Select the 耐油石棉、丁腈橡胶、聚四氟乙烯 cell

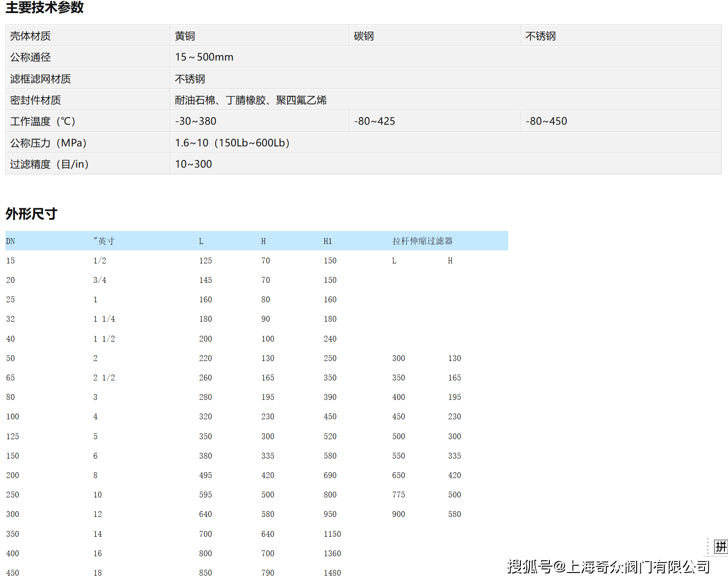coord(251,100)
